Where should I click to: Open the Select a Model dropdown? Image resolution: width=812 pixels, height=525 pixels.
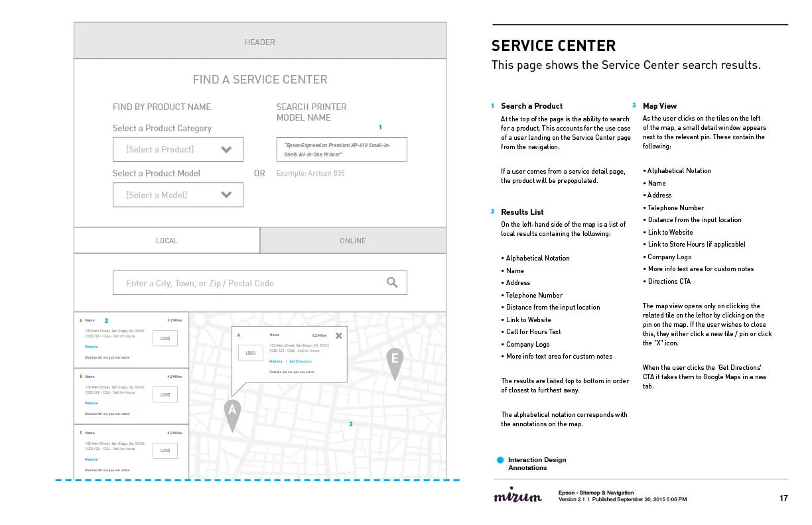coord(178,195)
